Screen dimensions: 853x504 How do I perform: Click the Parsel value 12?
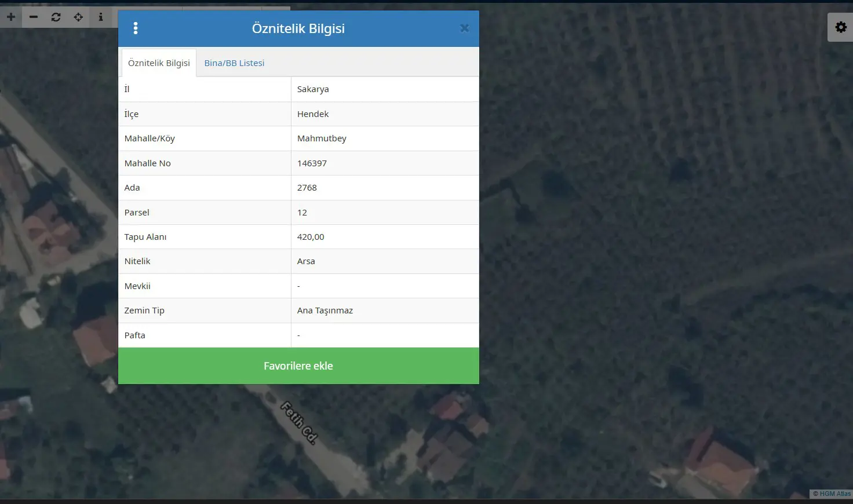tap(302, 213)
